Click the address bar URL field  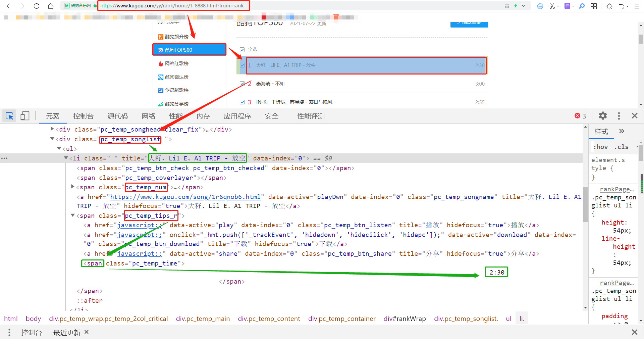click(x=173, y=5)
